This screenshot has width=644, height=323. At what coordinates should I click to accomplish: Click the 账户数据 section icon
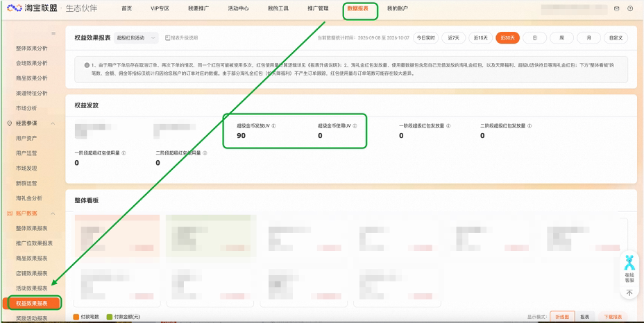pyautogui.click(x=10, y=213)
